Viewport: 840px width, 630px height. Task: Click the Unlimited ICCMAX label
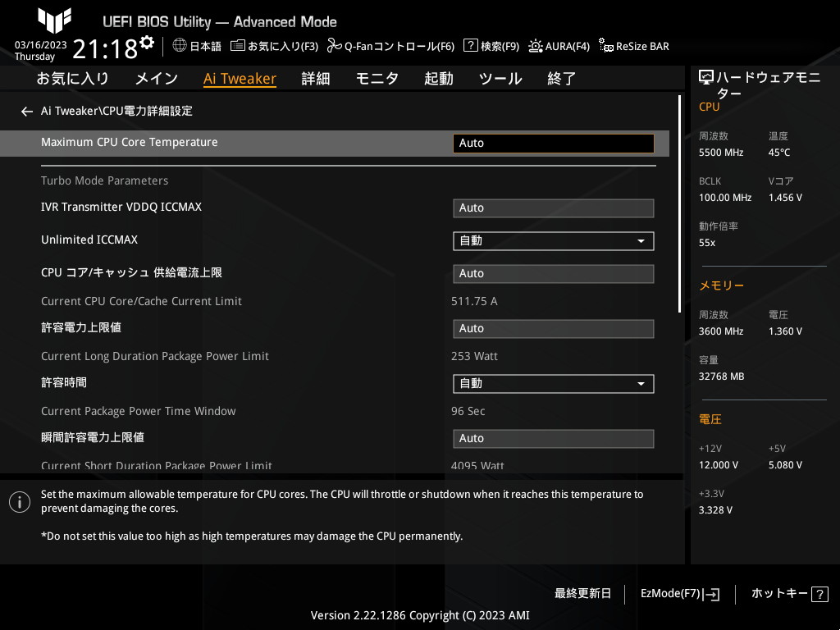(89, 240)
